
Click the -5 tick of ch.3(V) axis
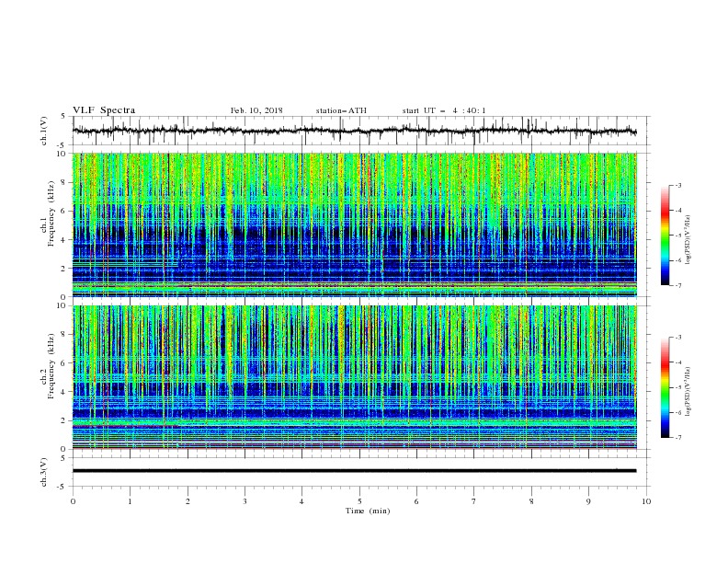(x=63, y=487)
